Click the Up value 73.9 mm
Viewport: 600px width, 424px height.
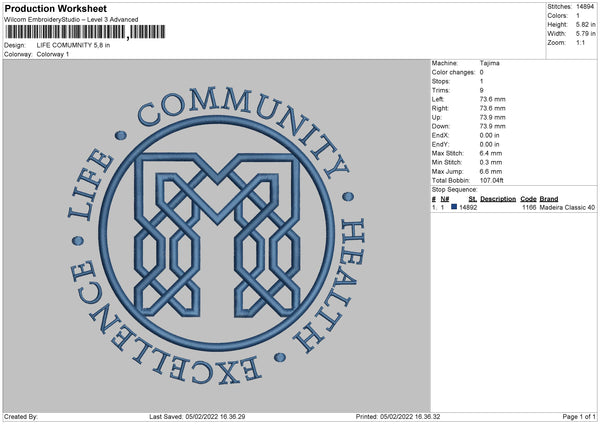click(x=492, y=117)
